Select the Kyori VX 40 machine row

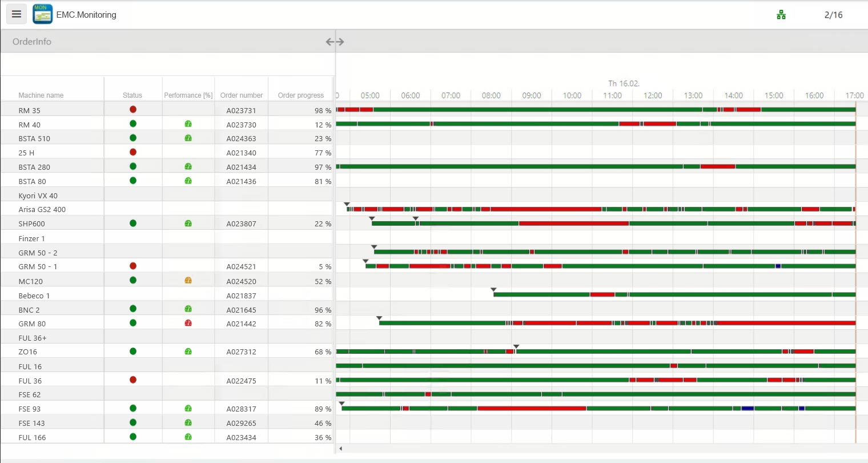click(38, 195)
